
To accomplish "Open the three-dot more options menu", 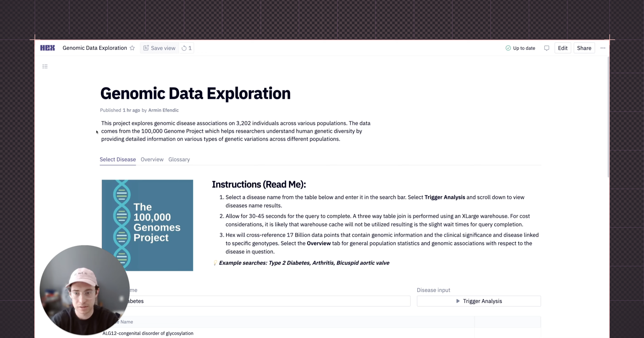I will point(603,48).
